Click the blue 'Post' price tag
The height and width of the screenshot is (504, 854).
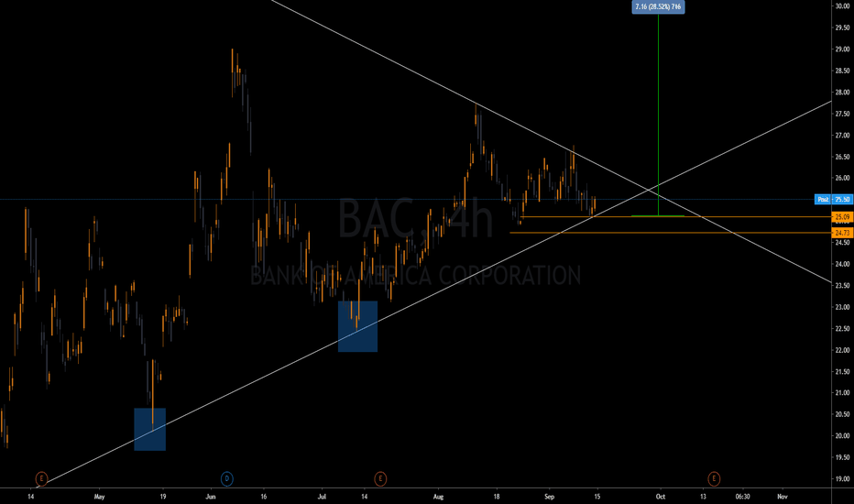tap(823, 200)
